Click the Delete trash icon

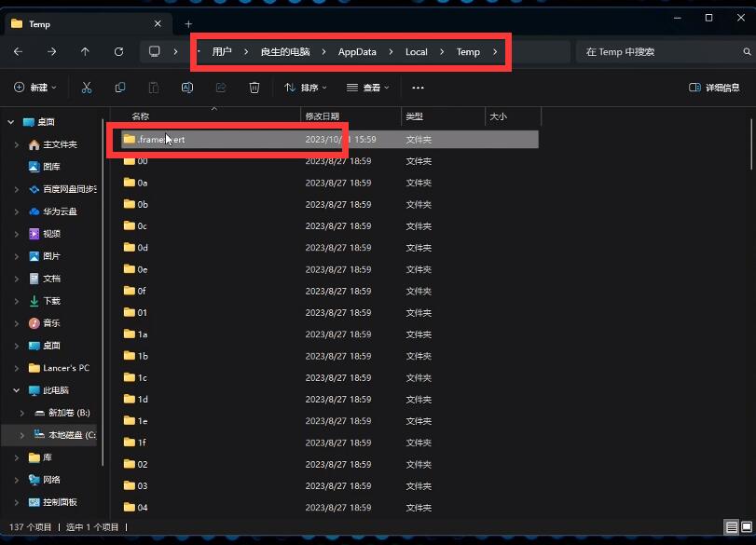(254, 88)
